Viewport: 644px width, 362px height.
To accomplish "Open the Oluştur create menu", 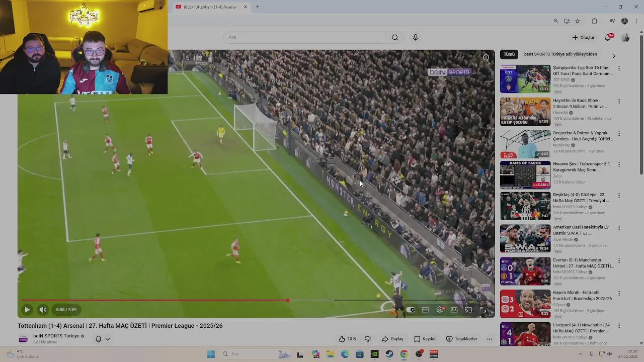I will (583, 37).
